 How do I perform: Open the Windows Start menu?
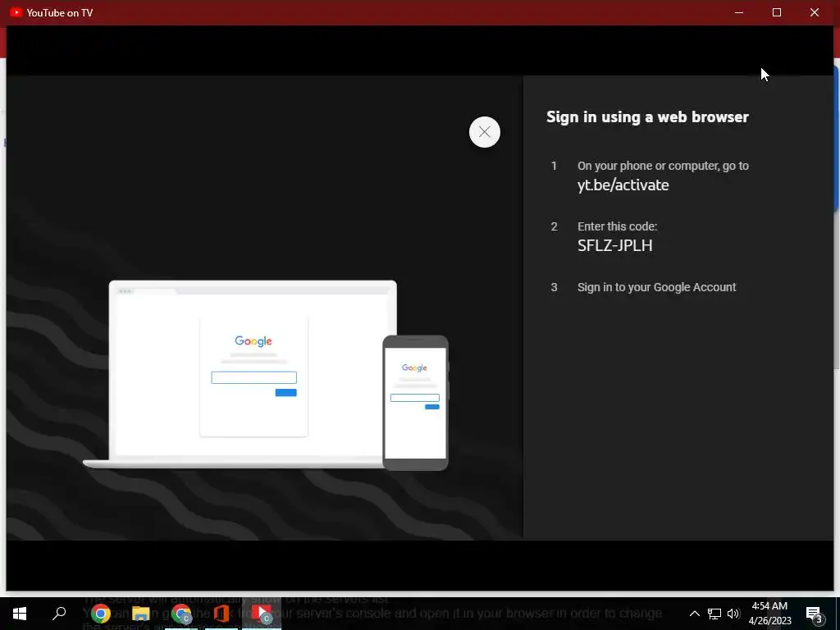coord(20,614)
